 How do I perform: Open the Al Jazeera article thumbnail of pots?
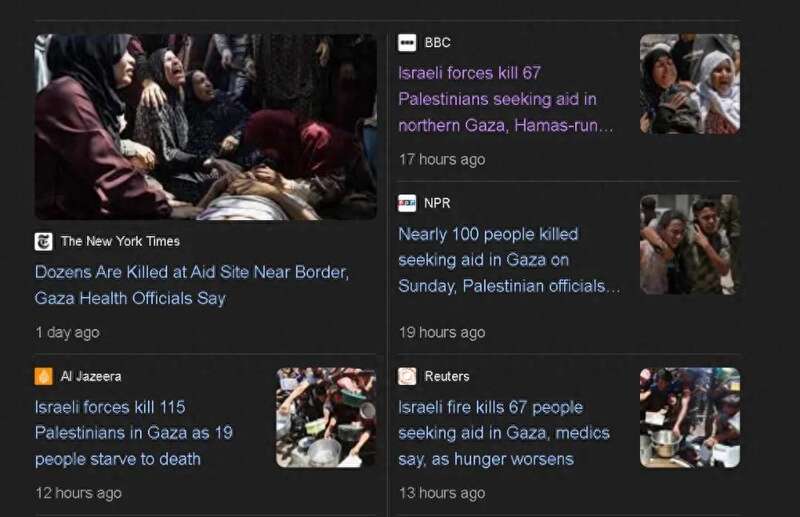tap(326, 417)
